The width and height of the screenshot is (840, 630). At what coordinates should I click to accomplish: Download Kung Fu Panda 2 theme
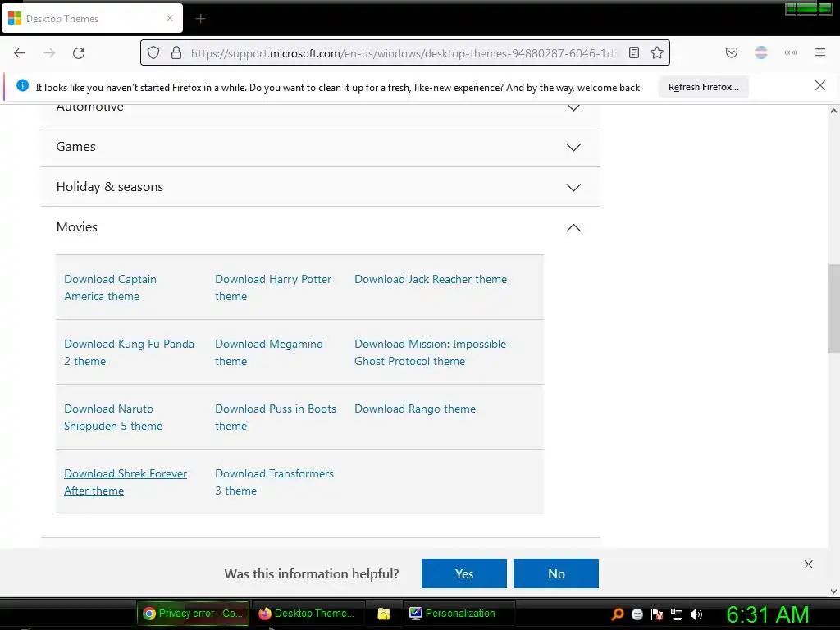pyautogui.click(x=129, y=353)
